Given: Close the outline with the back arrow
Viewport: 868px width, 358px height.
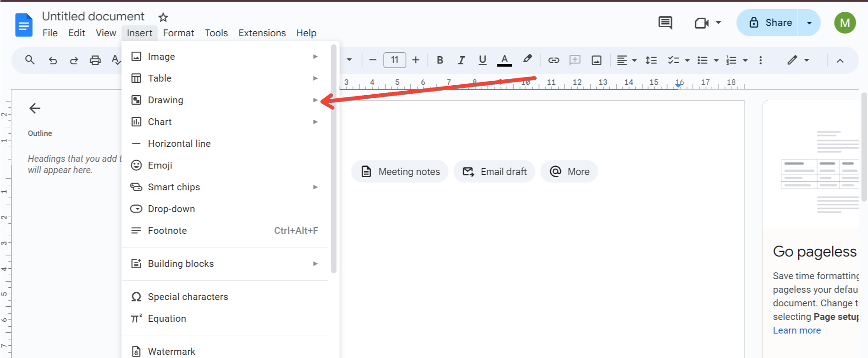Looking at the screenshot, I should click(x=35, y=108).
